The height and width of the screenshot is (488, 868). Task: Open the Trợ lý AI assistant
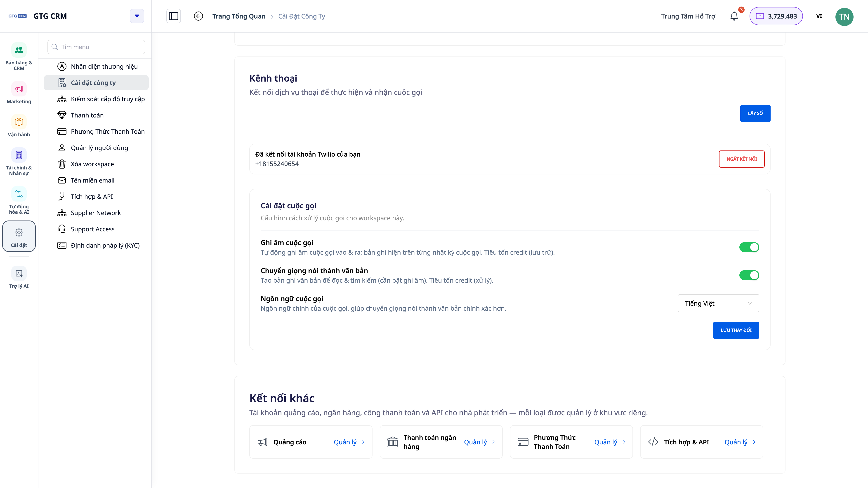click(x=19, y=277)
